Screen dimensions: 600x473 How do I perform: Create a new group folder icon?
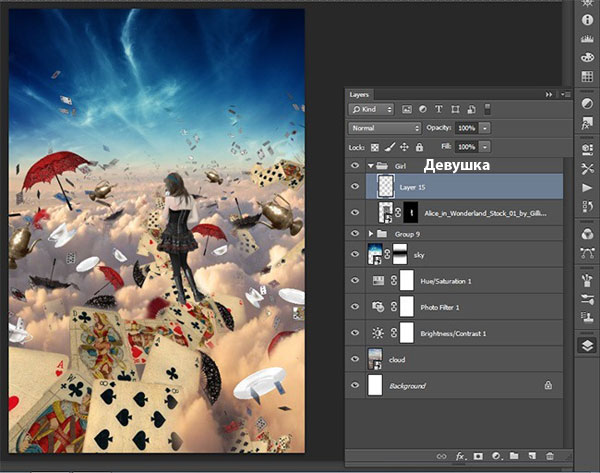514,456
